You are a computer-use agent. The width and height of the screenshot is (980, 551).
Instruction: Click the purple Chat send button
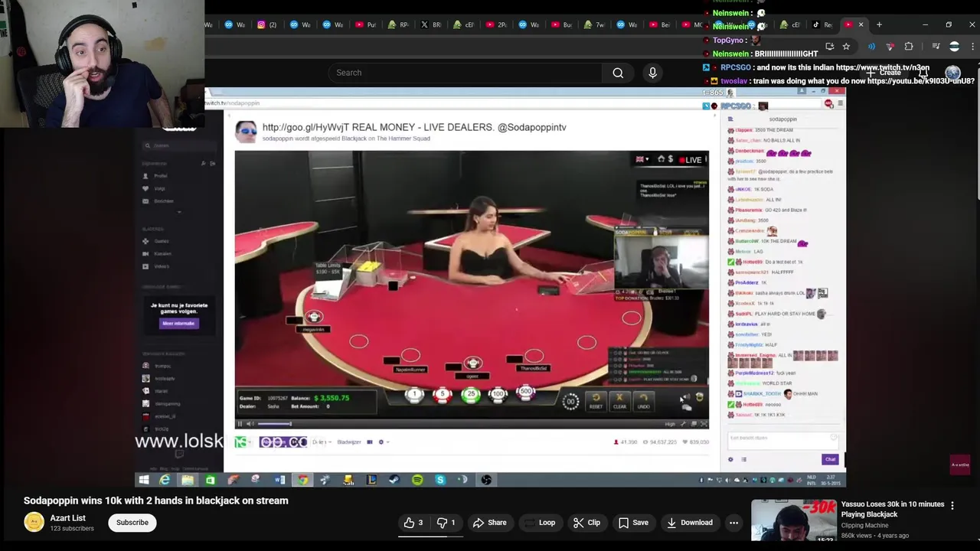830,459
